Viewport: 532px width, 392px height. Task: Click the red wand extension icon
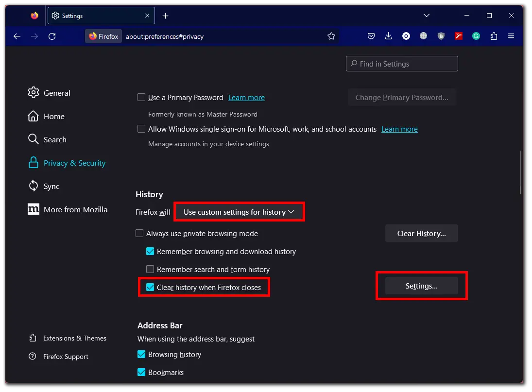[458, 36]
